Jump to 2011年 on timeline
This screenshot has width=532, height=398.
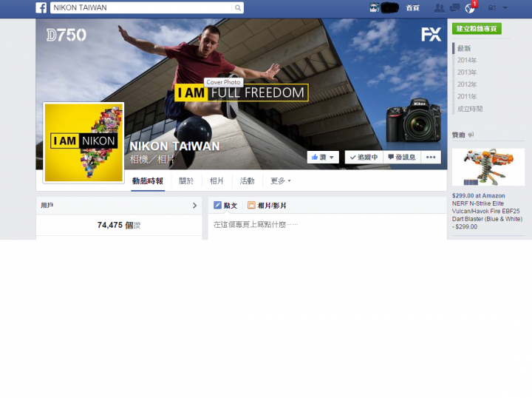pyautogui.click(x=467, y=96)
